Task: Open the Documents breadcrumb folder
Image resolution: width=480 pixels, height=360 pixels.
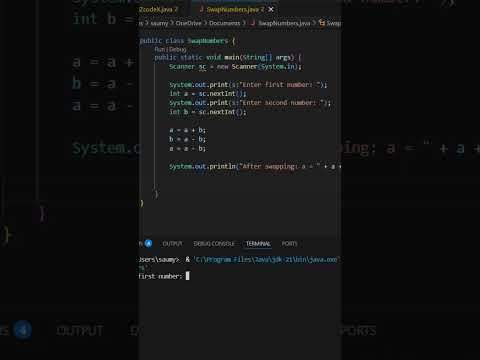Action: [x=224, y=23]
